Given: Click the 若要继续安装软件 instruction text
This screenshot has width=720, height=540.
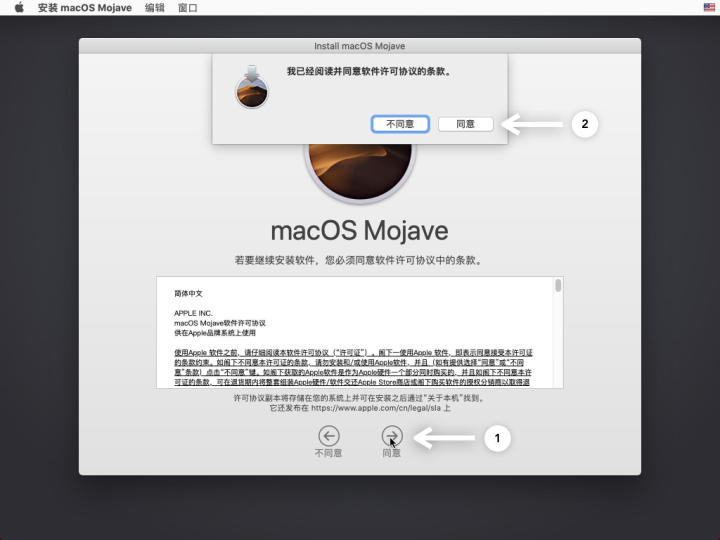Looking at the screenshot, I should (359, 260).
